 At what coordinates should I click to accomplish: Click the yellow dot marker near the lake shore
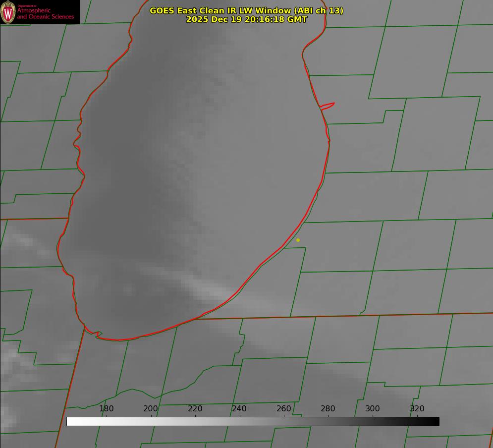298,240
